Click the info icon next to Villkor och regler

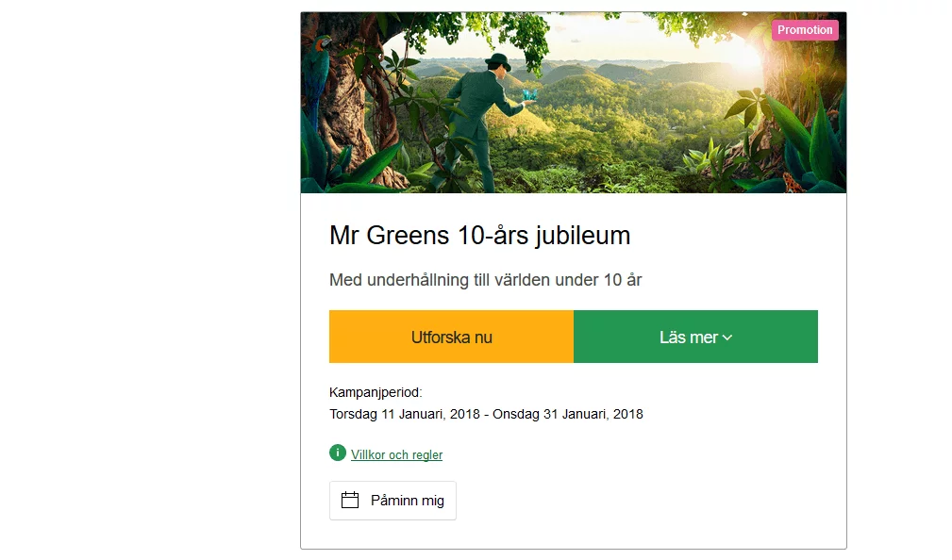pyautogui.click(x=337, y=453)
